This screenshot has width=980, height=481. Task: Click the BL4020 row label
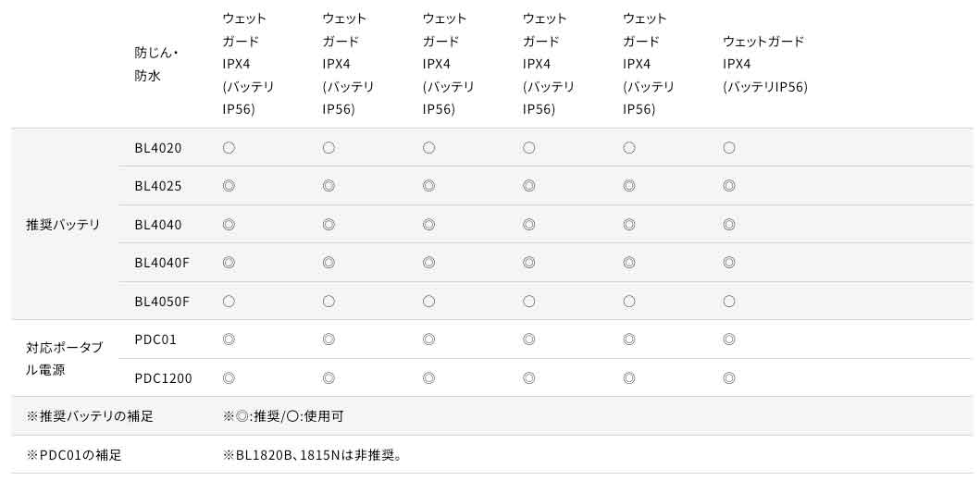(157, 148)
